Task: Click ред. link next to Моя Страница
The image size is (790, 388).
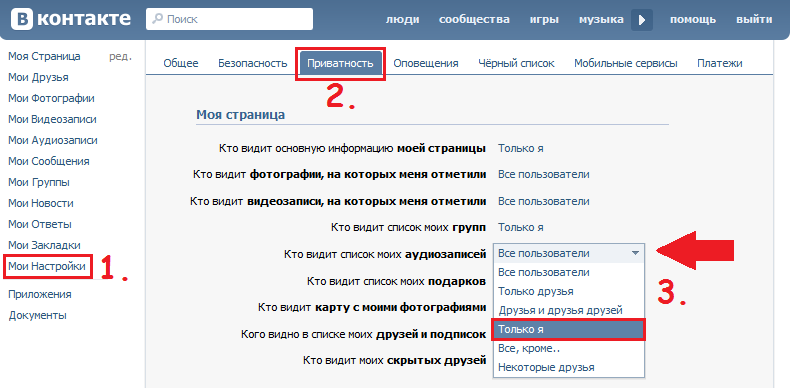Action: coord(120,56)
